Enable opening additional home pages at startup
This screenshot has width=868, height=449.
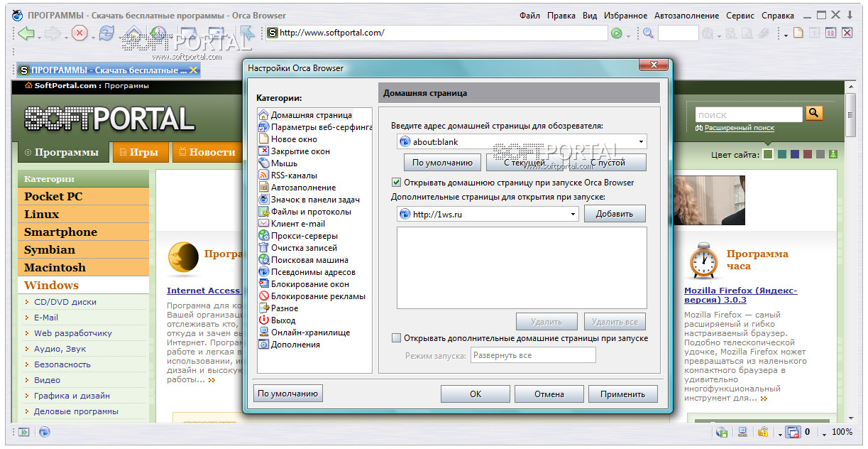click(x=397, y=338)
